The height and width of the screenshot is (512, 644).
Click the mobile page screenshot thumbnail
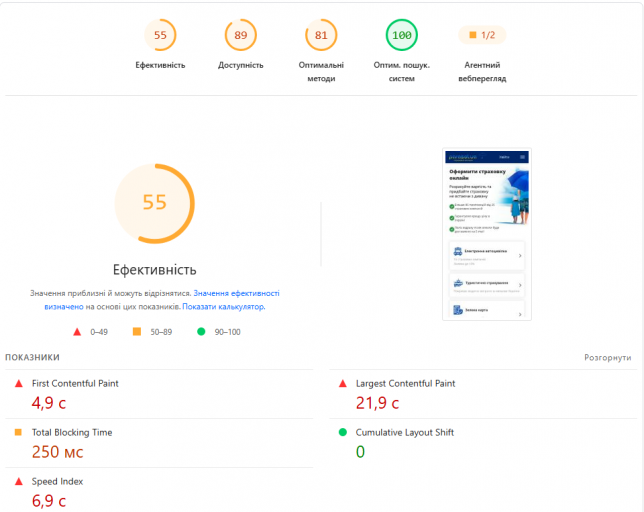(487, 234)
